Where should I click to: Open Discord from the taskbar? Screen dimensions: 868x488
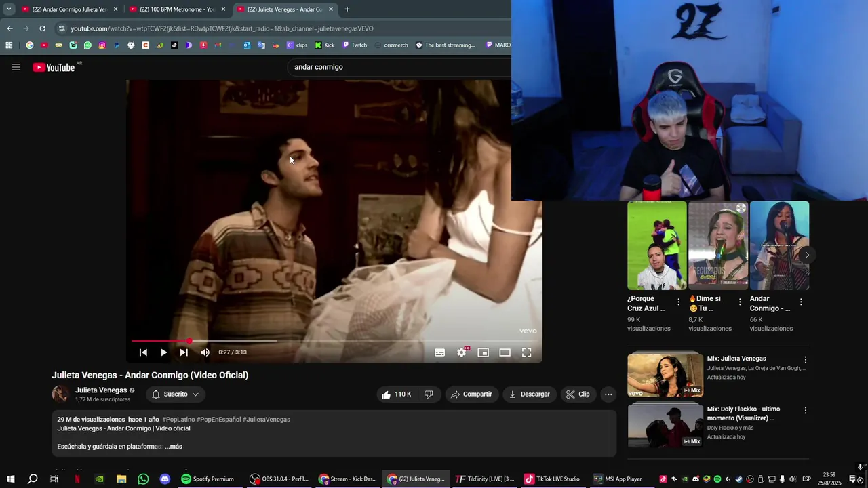pyautogui.click(x=165, y=479)
